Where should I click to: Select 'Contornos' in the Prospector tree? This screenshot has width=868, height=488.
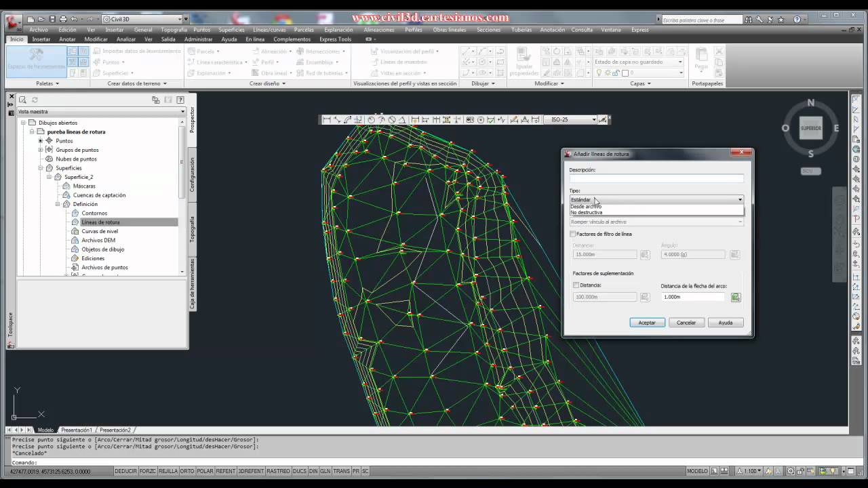[x=94, y=213]
